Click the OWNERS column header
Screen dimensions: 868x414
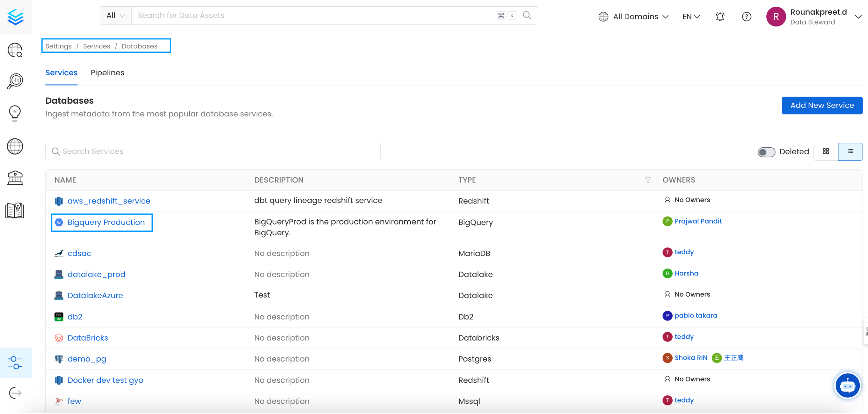pos(679,181)
